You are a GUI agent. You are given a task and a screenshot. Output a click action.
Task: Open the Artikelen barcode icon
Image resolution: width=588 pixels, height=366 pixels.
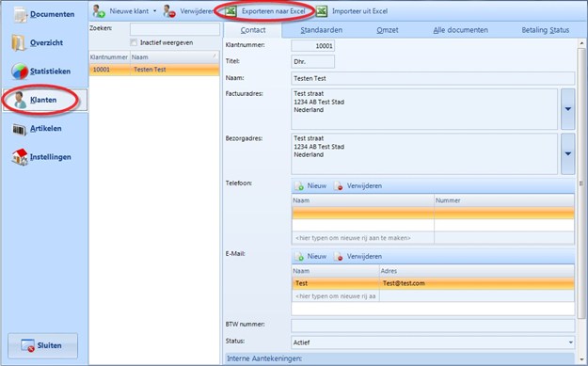20,129
